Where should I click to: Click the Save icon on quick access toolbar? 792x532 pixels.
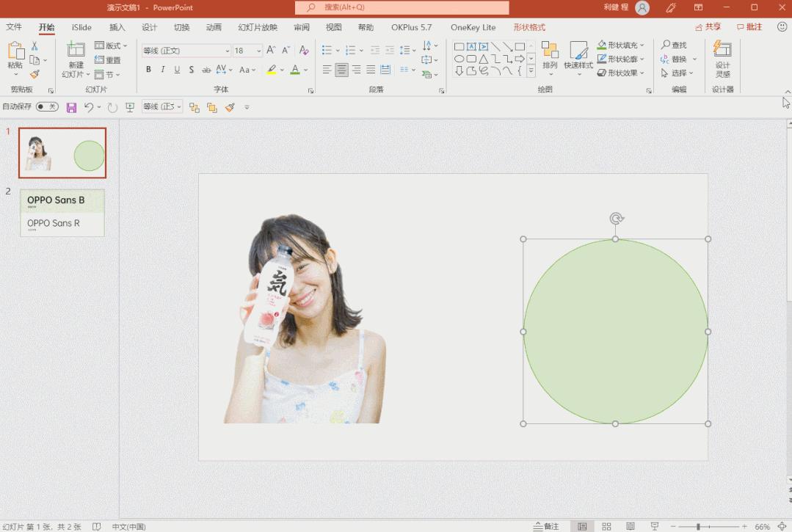click(x=70, y=106)
